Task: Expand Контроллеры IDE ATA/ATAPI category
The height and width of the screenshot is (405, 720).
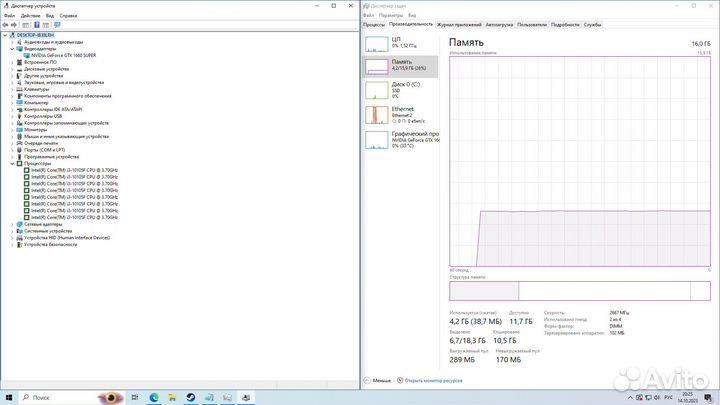Action: [12, 109]
